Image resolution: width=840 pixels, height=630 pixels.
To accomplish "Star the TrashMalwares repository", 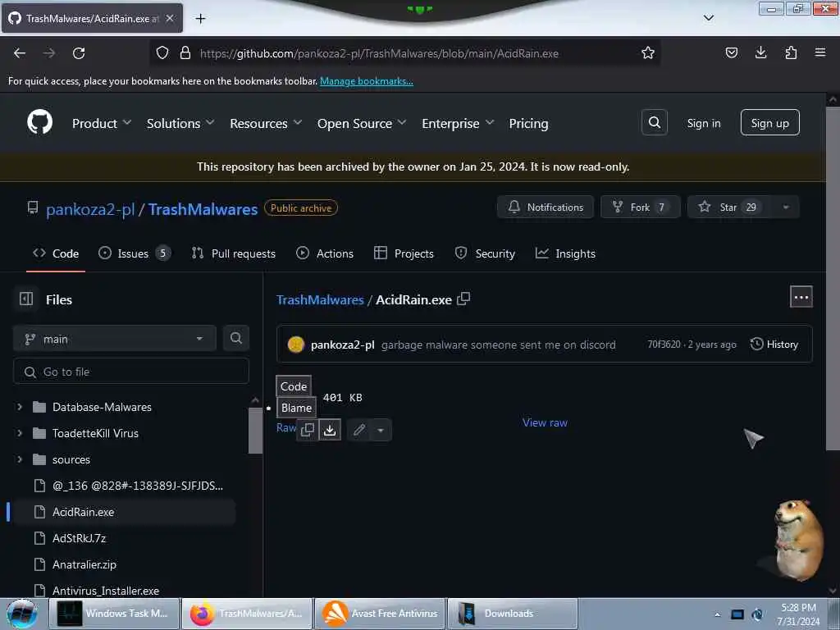I will (731, 208).
